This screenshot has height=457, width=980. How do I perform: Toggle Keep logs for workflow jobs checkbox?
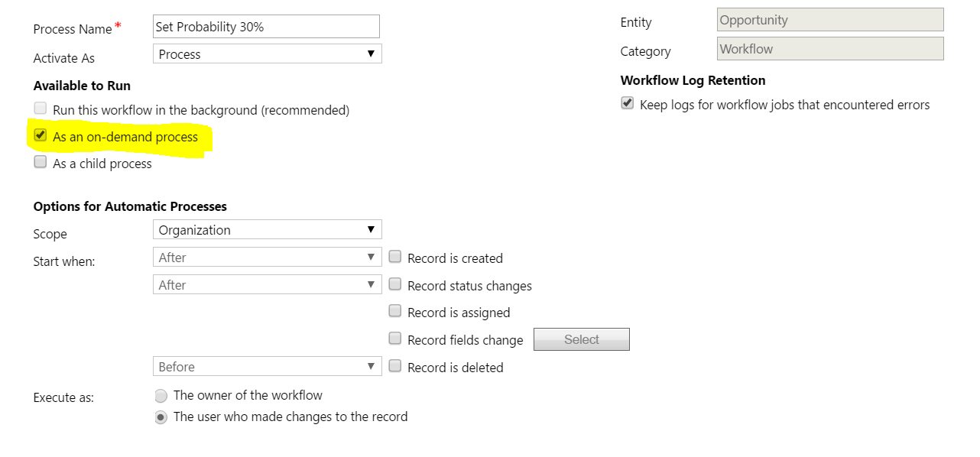pos(628,103)
